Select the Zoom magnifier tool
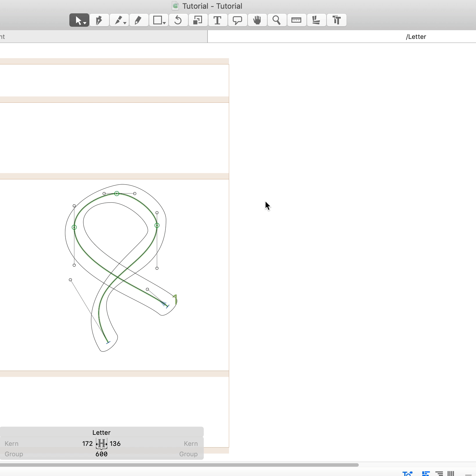 click(277, 20)
